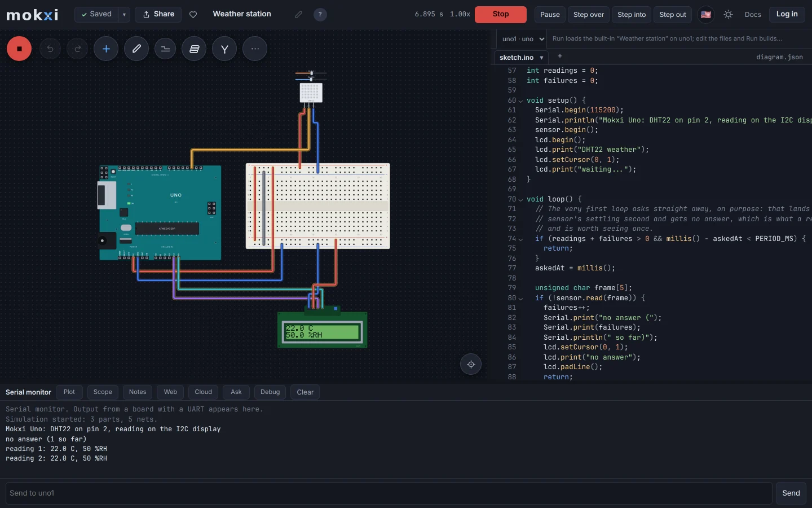Open the Saved dropdown arrow

point(124,14)
